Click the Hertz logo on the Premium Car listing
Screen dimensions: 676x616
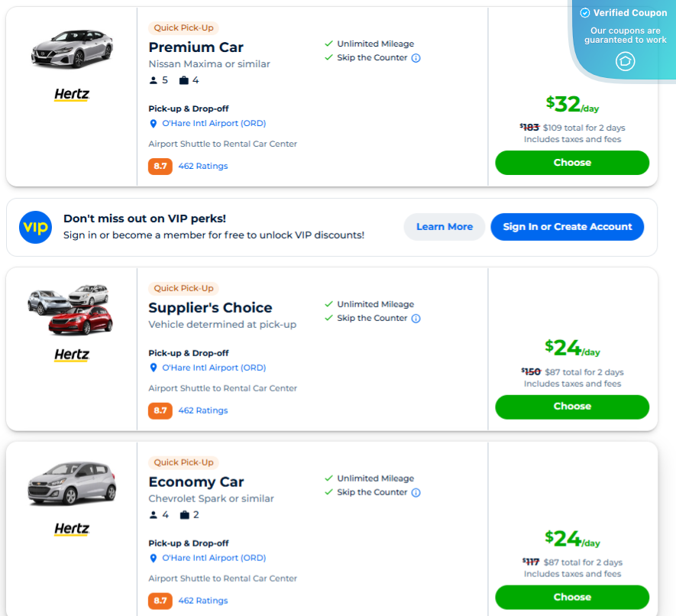73,95
